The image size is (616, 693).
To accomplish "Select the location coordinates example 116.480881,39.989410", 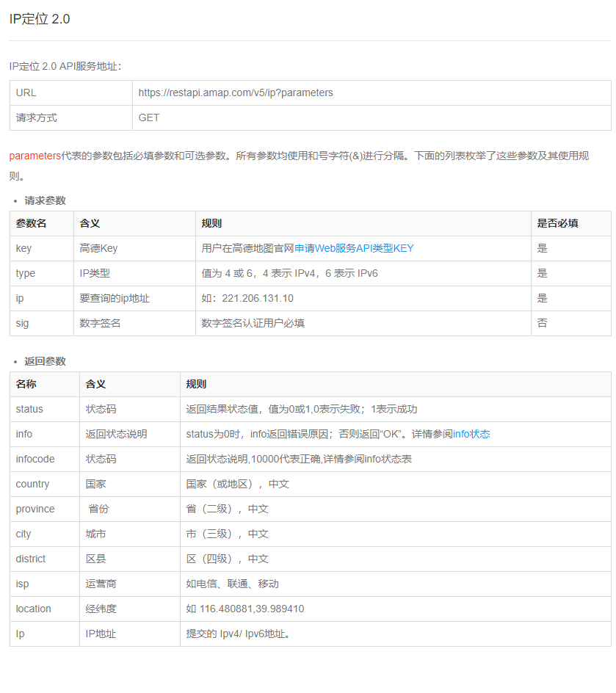I will tap(253, 609).
